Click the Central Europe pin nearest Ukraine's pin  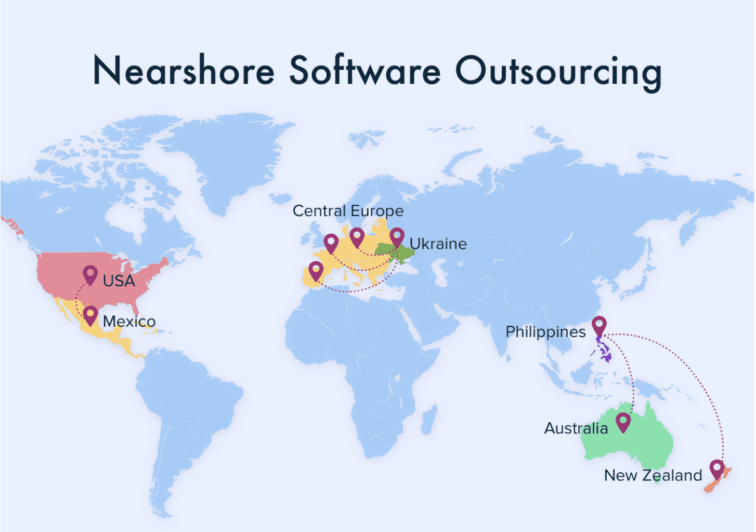357,238
